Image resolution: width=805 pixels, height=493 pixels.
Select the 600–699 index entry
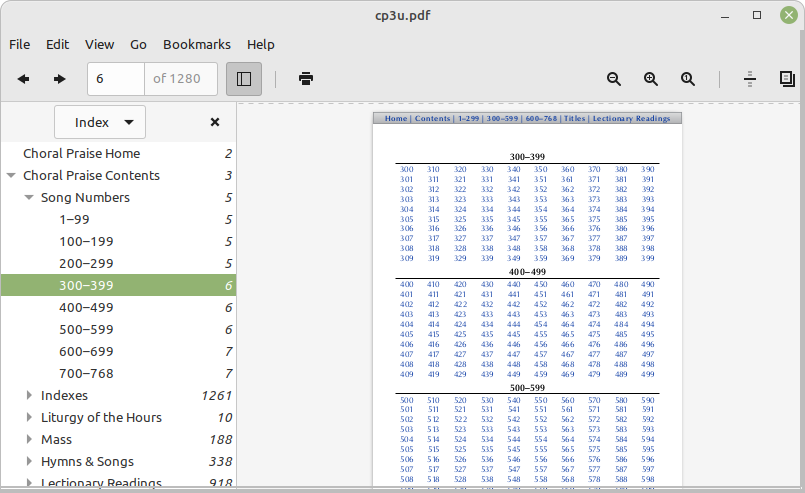(86, 352)
